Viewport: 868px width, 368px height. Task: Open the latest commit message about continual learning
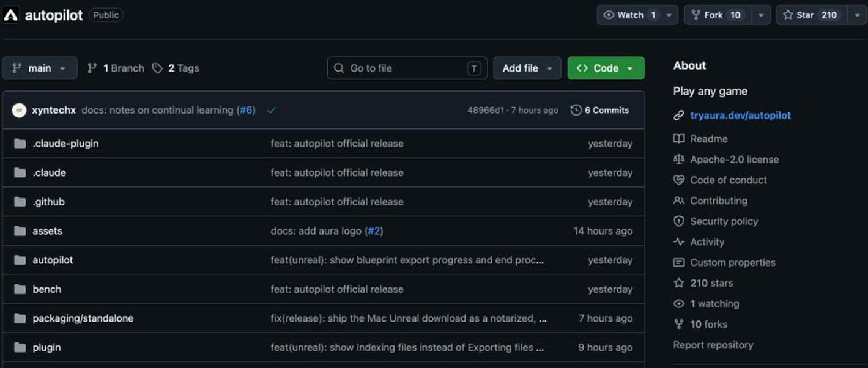[x=157, y=110]
